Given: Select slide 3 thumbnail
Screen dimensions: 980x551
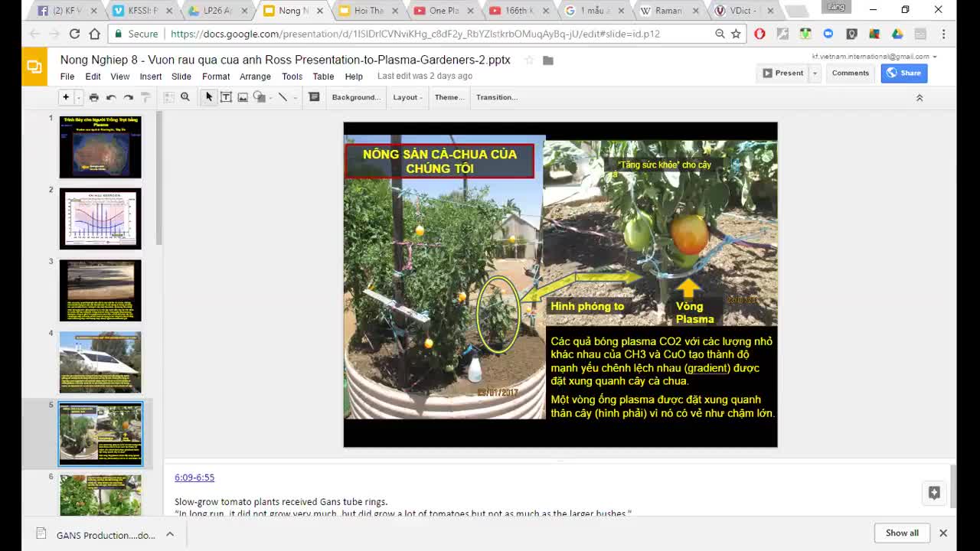Looking at the screenshot, I should (100, 291).
